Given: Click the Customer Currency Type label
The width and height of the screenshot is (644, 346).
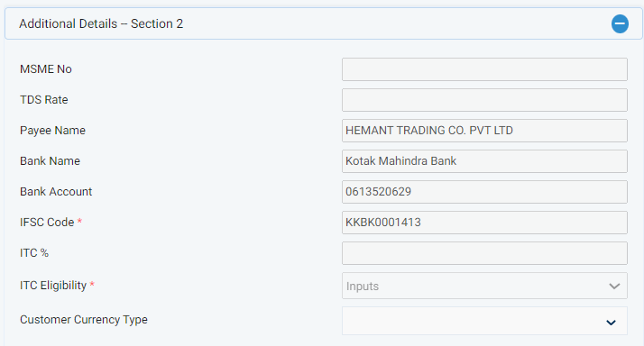Looking at the screenshot, I should 84,320.
